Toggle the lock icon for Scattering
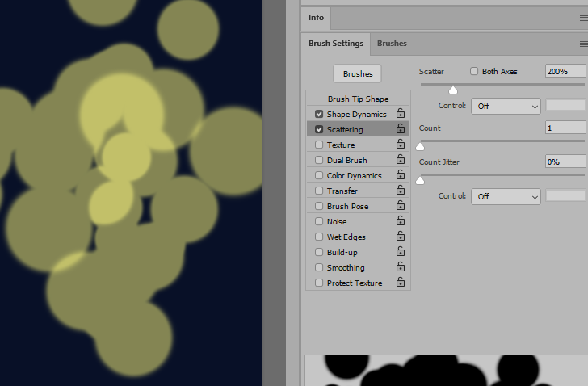Screen dimensions: 588x386 tap(401, 129)
